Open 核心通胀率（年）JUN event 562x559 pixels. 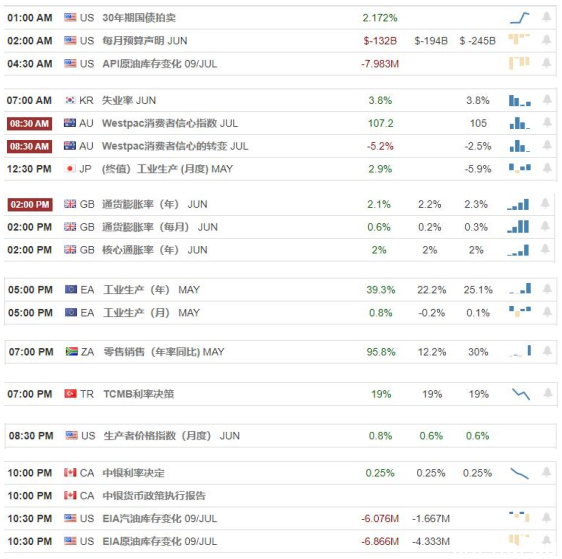point(155,250)
